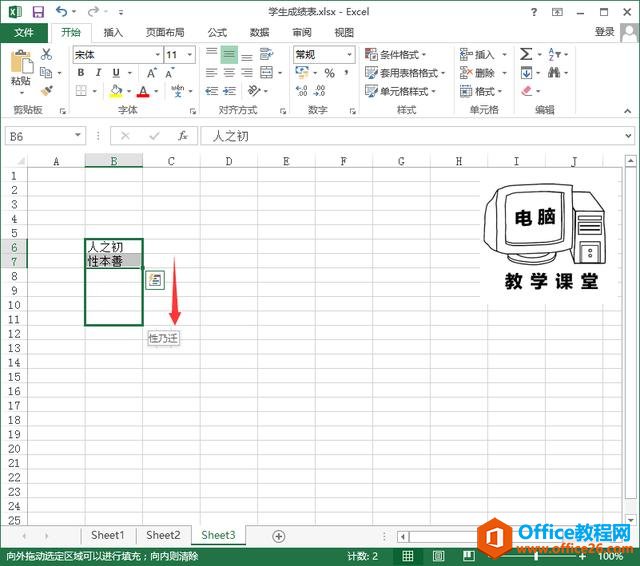Click the Fill down icon
Screen dimensions: 640x566
point(526,73)
